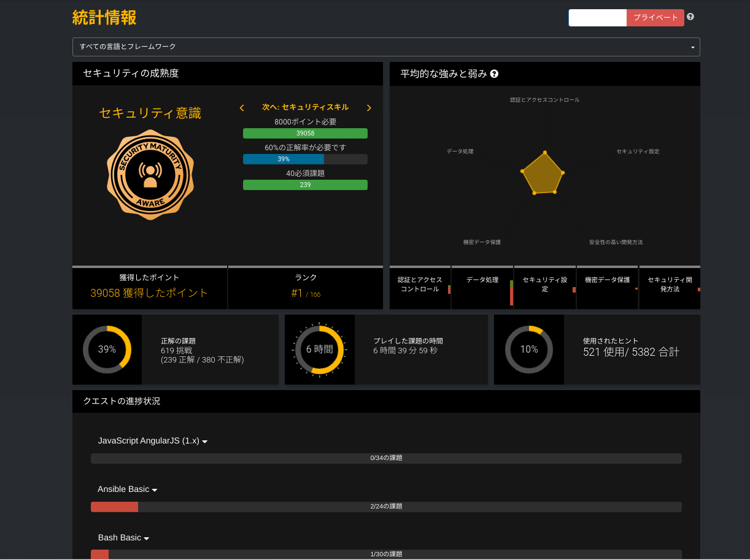Go to next maturity level arrow
The height and width of the screenshot is (560, 750).
coord(369,108)
